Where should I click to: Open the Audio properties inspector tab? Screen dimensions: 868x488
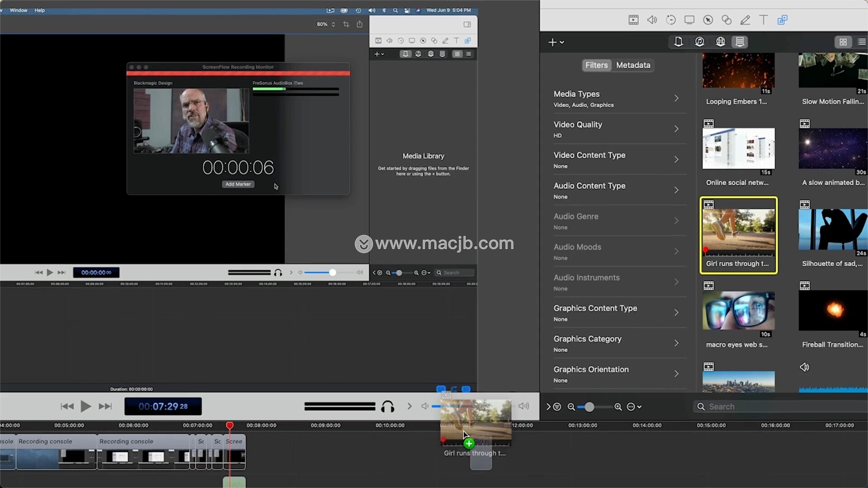[652, 20]
